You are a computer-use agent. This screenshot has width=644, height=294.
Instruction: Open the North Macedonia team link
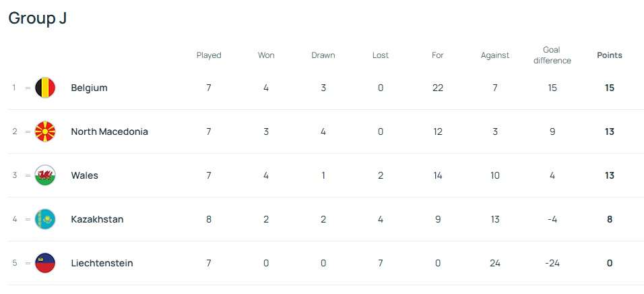tap(109, 131)
